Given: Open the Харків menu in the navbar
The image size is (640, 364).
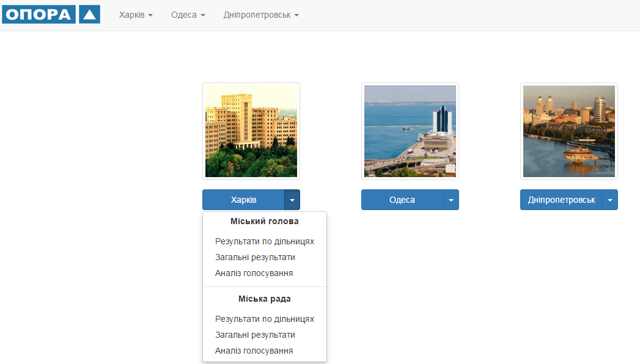Looking at the screenshot, I should [135, 15].
